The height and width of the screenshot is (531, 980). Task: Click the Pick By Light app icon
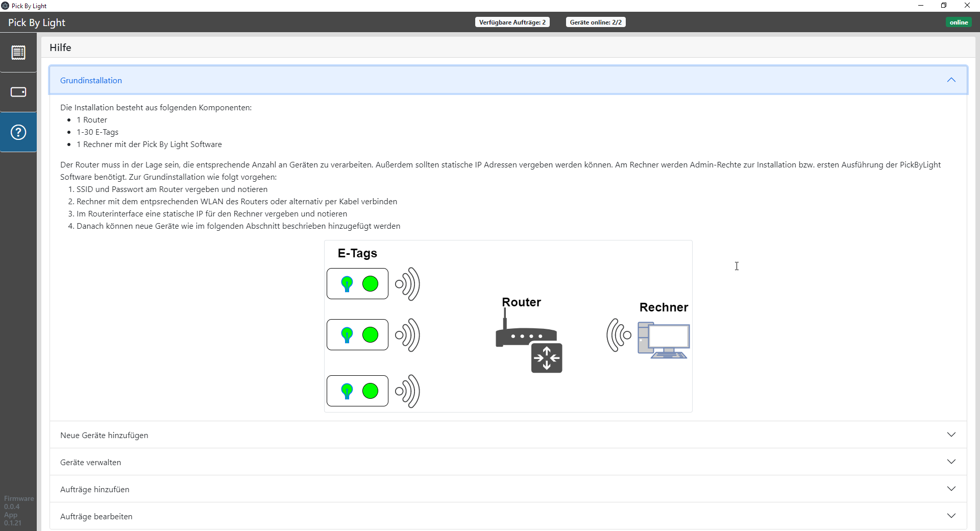click(x=5, y=6)
